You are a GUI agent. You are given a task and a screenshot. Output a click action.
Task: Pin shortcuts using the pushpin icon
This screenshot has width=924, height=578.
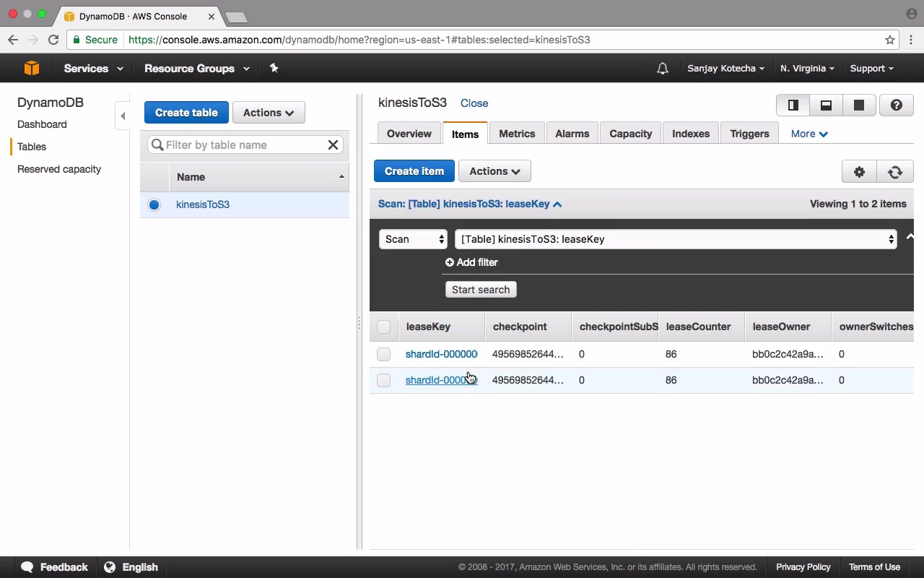coord(274,68)
